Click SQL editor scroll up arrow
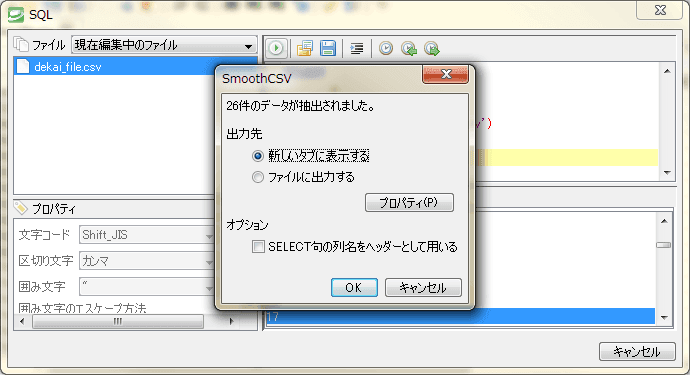The height and width of the screenshot is (375, 690). pyautogui.click(x=667, y=71)
